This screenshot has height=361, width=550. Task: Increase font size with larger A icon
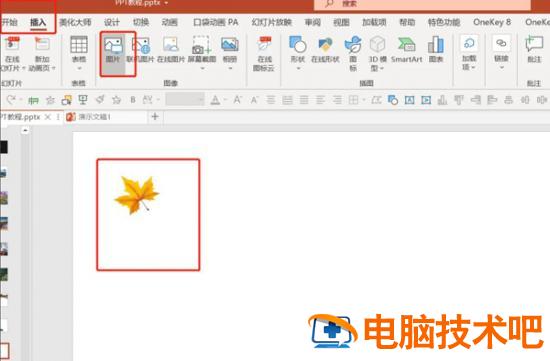237,100
